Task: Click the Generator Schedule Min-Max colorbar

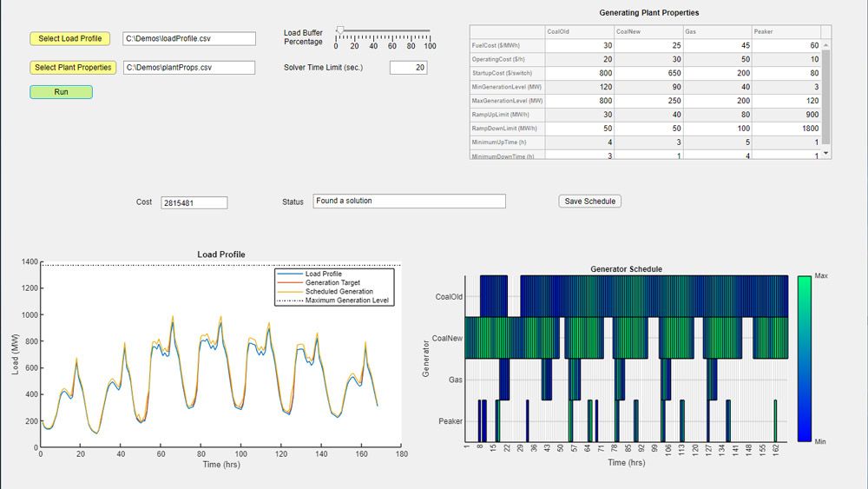Action: [805, 358]
